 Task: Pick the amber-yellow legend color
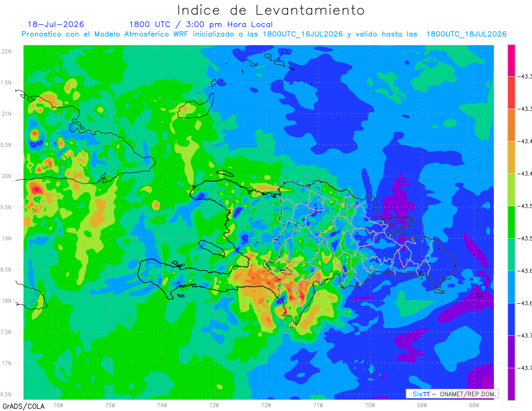511,157
